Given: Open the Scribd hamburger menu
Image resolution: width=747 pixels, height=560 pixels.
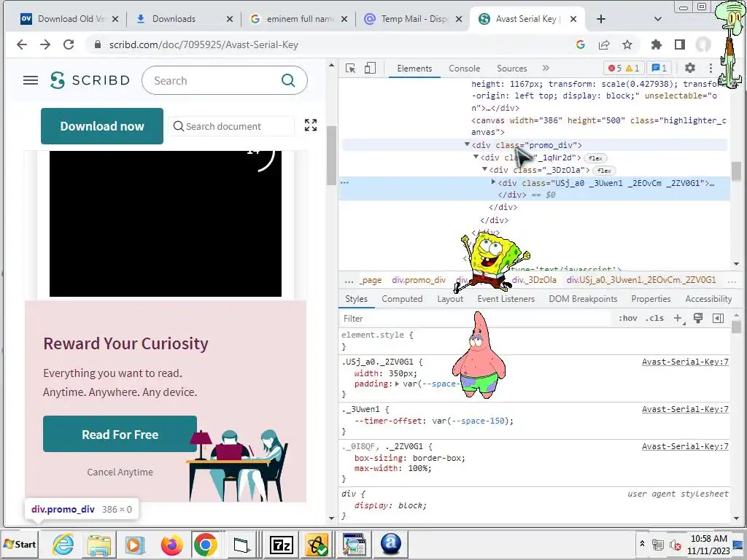Looking at the screenshot, I should [31, 80].
